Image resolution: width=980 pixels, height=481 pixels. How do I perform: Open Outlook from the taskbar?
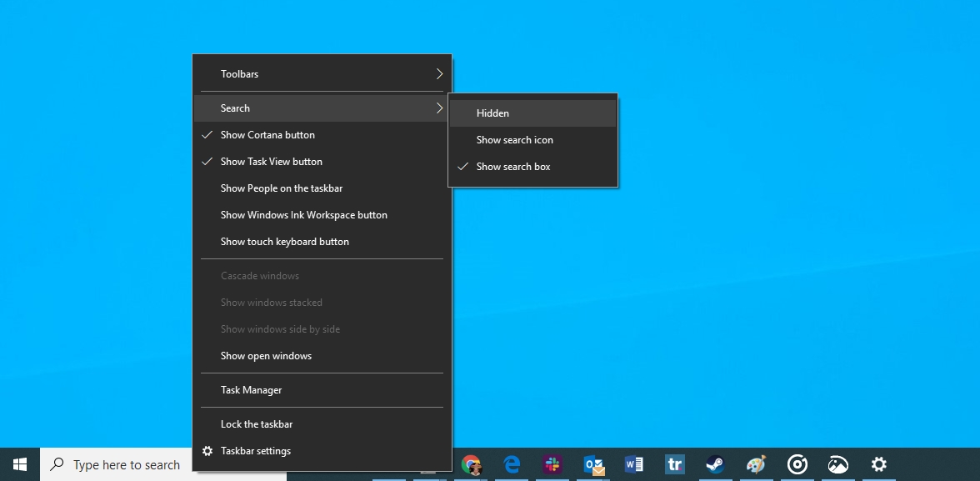(593, 464)
